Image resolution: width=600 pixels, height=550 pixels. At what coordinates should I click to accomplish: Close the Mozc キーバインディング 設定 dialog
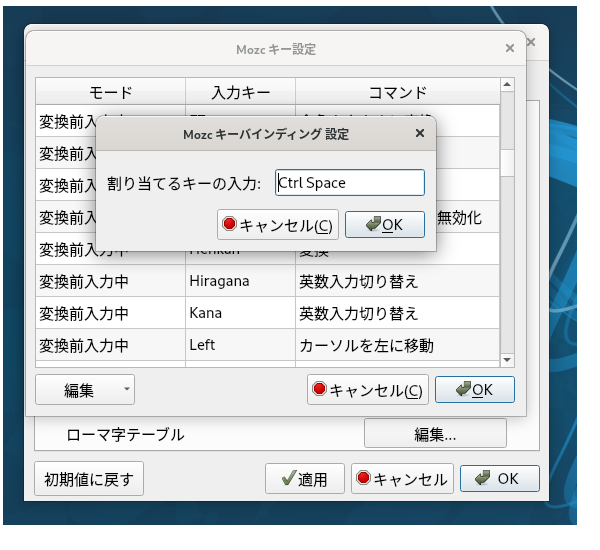tap(420, 133)
